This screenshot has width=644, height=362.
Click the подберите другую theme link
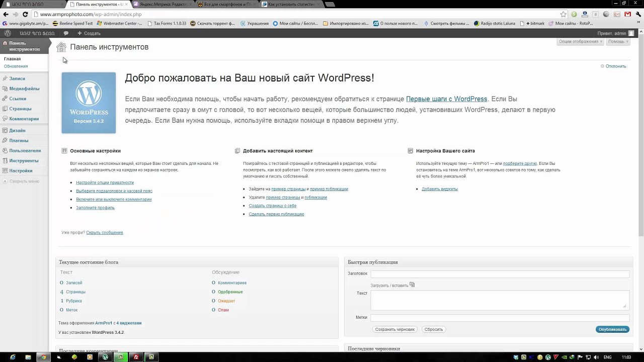click(x=520, y=163)
